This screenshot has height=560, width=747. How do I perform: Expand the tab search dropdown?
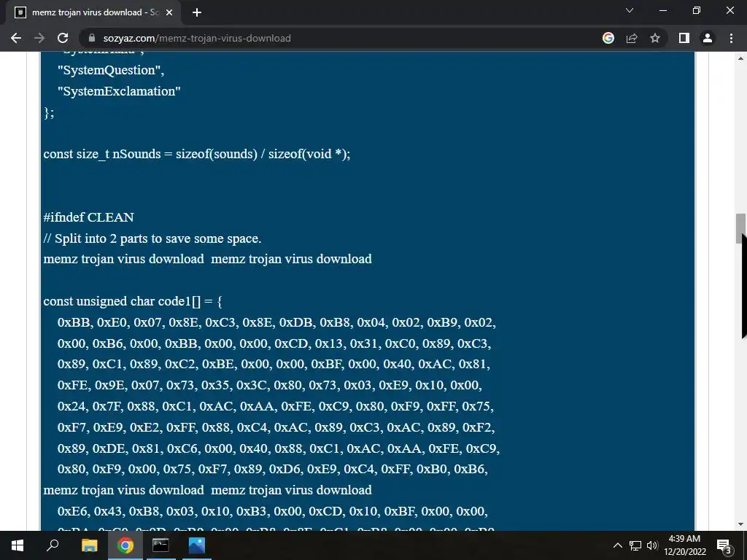[630, 10]
